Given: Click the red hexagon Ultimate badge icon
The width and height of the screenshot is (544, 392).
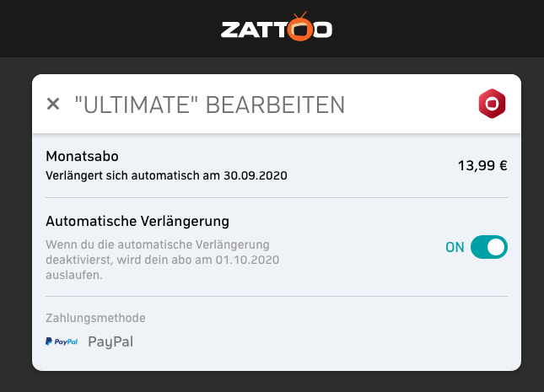Looking at the screenshot, I should click(492, 104).
